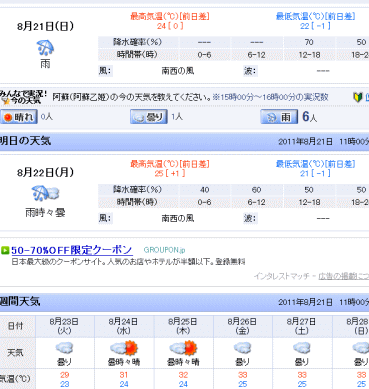The height and width of the screenshot is (389, 369).
Task: Vote 雨 for current weather
Action: (279, 117)
